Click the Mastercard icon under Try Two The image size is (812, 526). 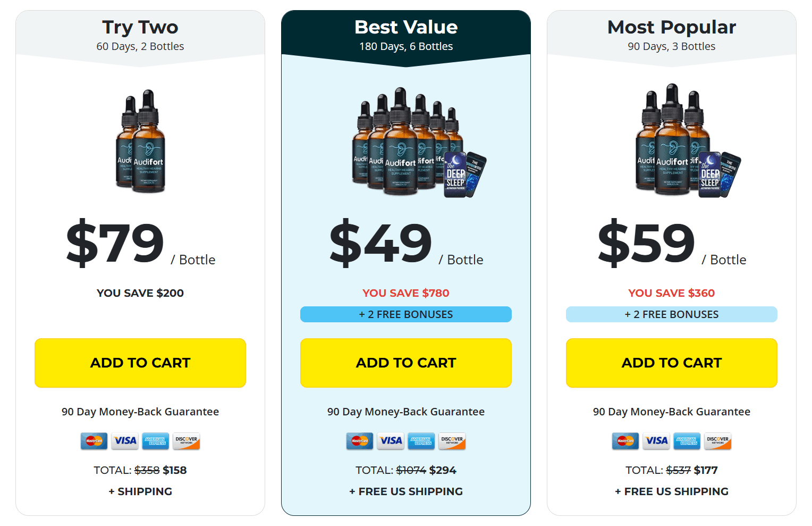(94, 441)
